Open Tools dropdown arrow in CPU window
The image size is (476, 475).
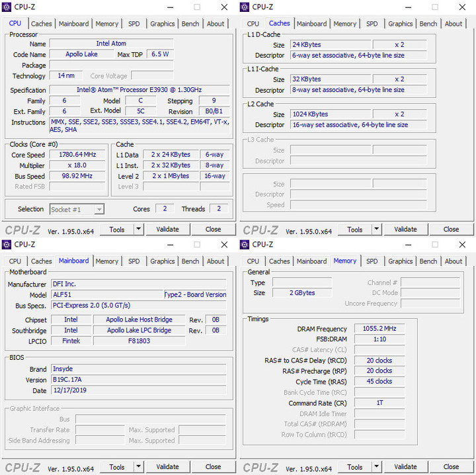tap(138, 230)
